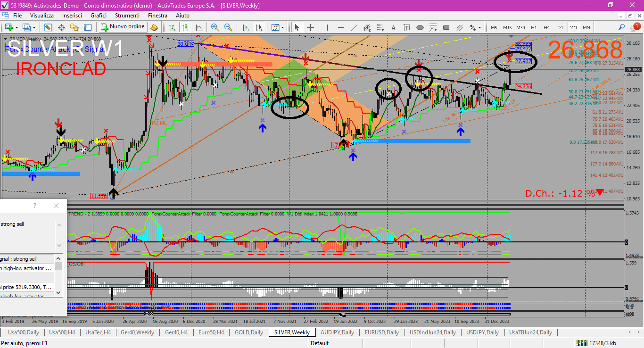Switch chart to bar chart mode
Screen dimensions: 644x348
tap(172, 27)
